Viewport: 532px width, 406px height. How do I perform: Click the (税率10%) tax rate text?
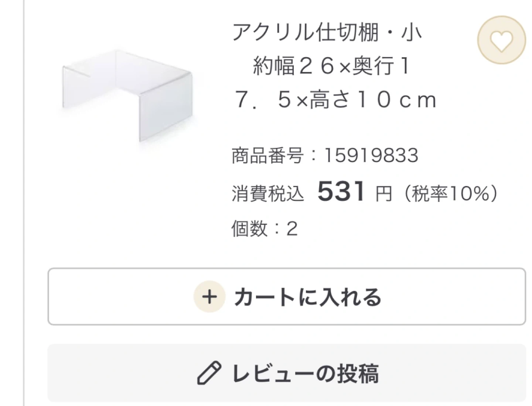click(x=451, y=193)
